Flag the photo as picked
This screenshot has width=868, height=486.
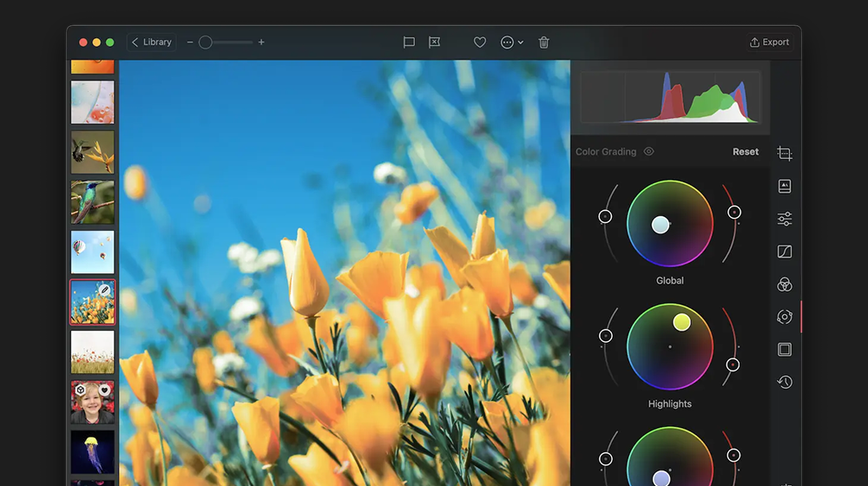pyautogui.click(x=409, y=42)
